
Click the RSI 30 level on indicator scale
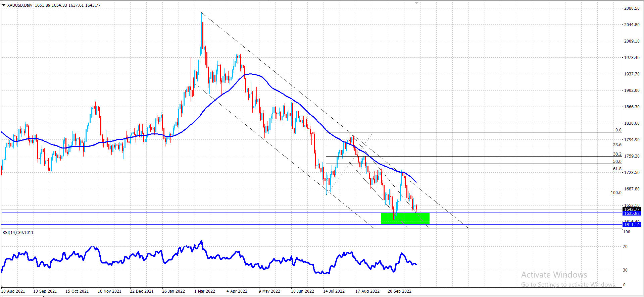625,270
